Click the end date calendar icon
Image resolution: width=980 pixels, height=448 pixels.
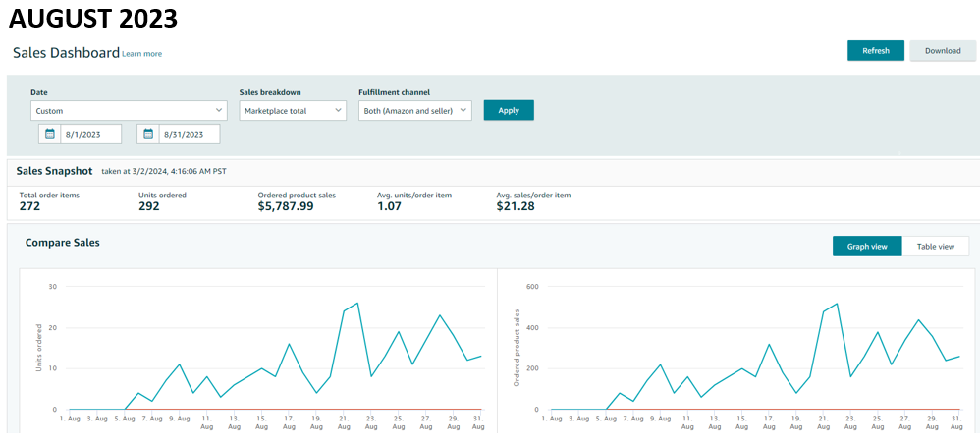pyautogui.click(x=147, y=134)
